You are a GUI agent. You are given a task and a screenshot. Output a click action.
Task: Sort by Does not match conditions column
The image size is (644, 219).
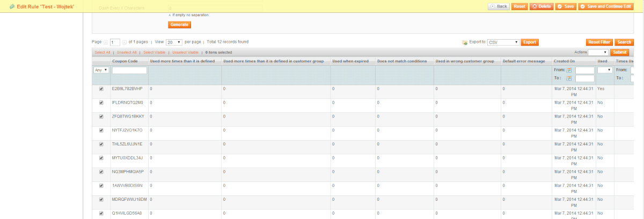(x=402, y=61)
